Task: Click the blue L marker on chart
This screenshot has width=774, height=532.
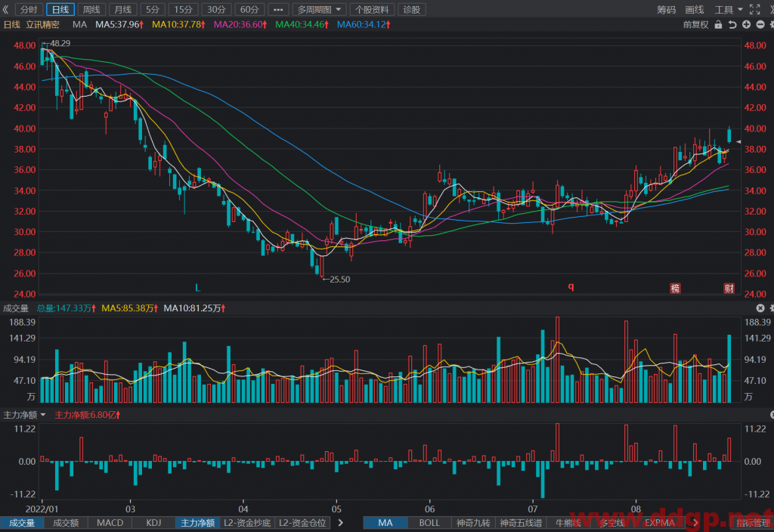Action: click(197, 288)
